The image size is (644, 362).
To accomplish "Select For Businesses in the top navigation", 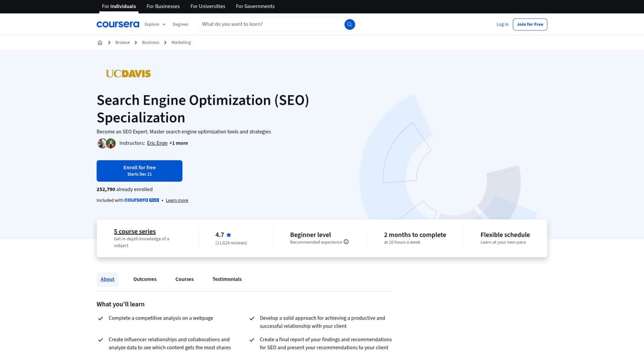I will pyautogui.click(x=163, y=6).
